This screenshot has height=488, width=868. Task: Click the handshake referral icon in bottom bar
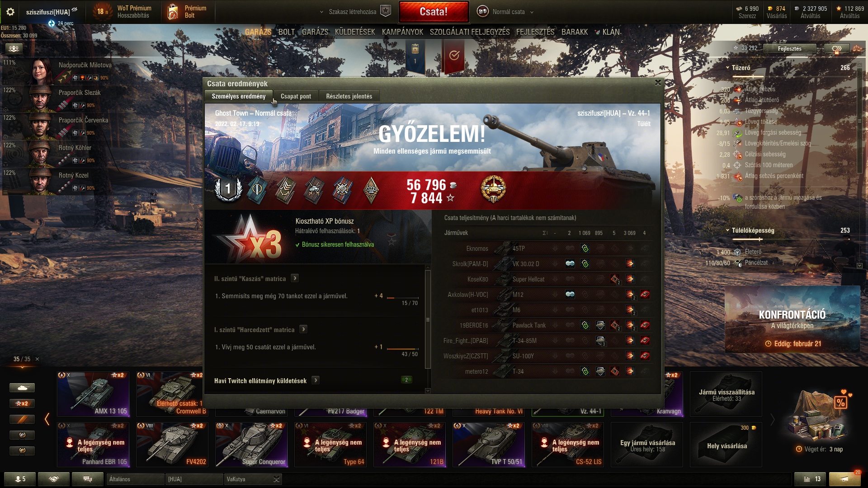54,479
